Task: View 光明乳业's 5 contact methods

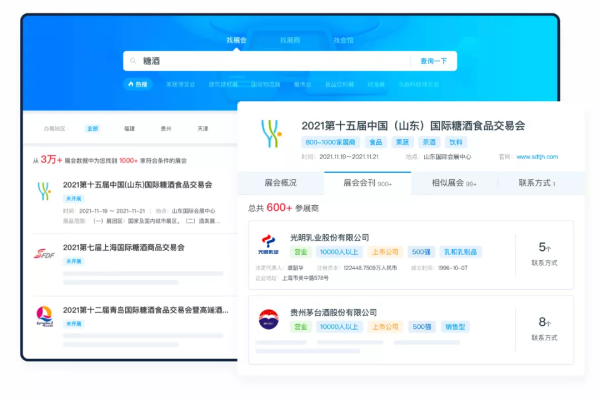Action: pos(544,253)
